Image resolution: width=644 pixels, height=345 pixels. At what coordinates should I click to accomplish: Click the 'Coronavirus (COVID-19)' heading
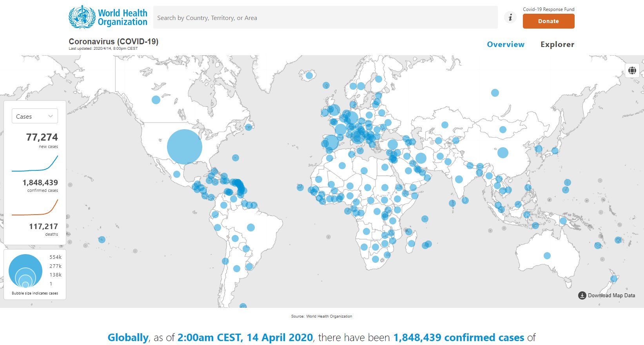coord(114,42)
